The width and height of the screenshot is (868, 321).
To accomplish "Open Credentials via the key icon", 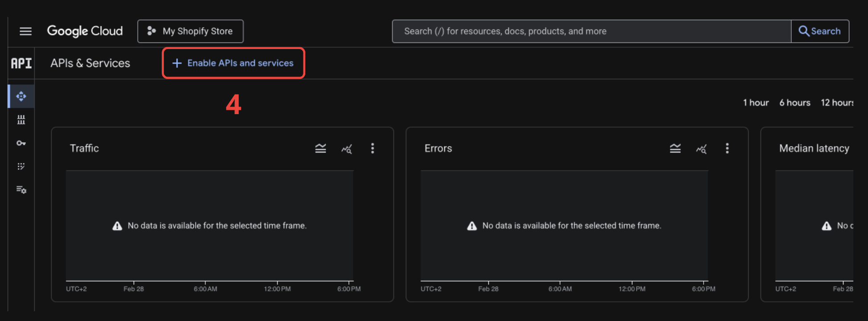I will tap(21, 143).
